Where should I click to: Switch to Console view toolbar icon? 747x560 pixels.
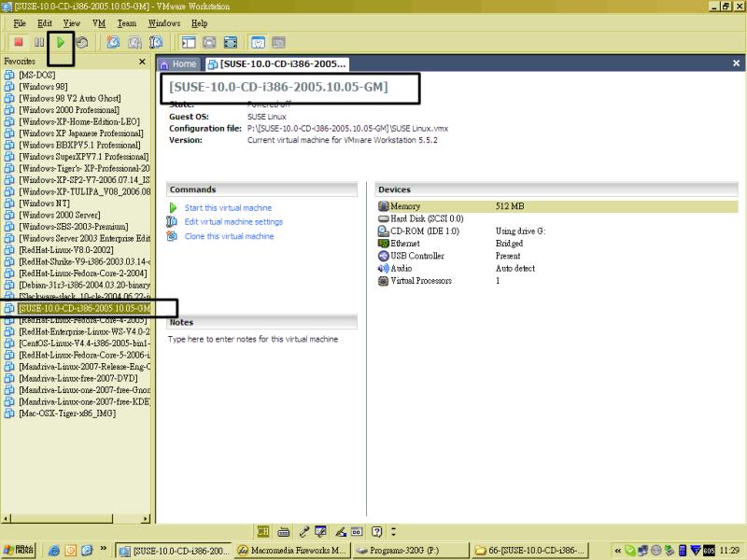pyautogui.click(x=278, y=42)
